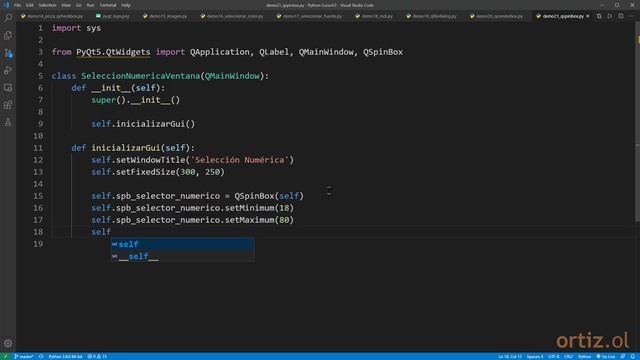Click the remote window indicator in status bar
This screenshot has height=360, width=640.
pyautogui.click(x=5, y=356)
